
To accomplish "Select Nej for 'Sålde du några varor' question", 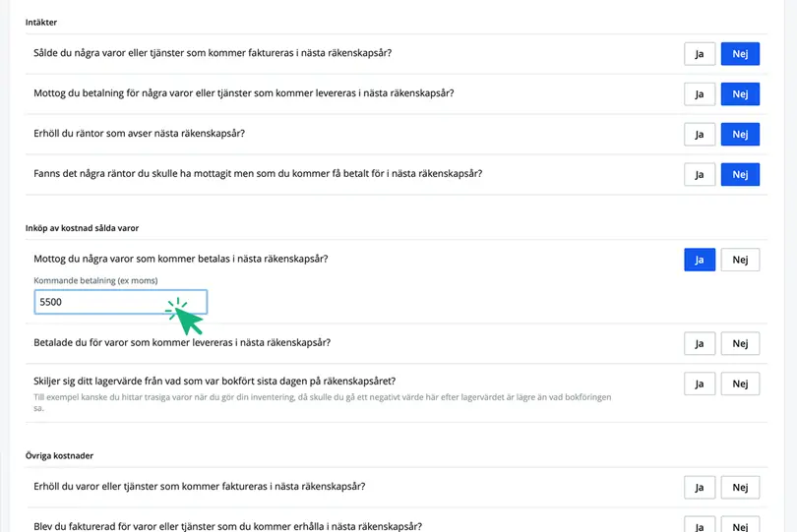I will (740, 54).
